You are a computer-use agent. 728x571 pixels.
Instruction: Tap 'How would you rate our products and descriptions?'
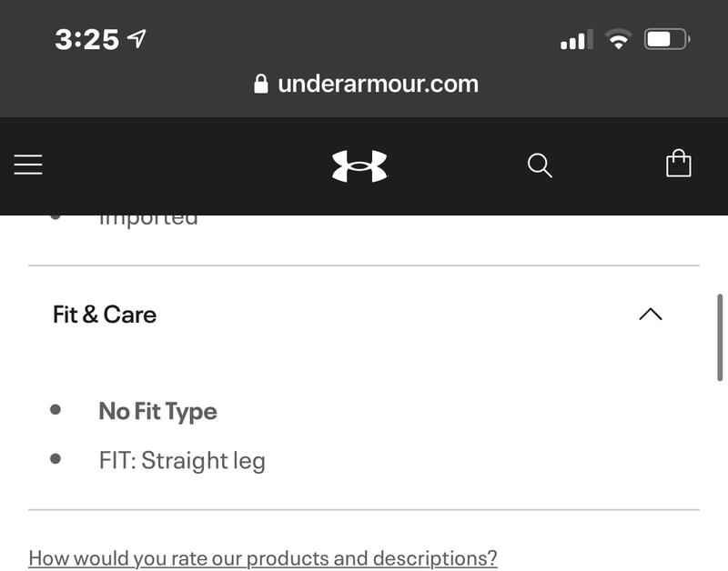(262, 556)
